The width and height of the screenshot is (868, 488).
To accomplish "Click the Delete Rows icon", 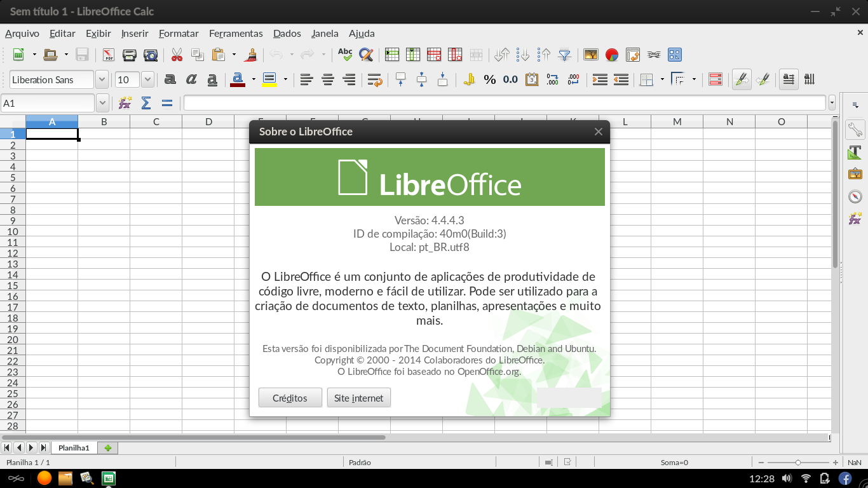I will pyautogui.click(x=434, y=55).
